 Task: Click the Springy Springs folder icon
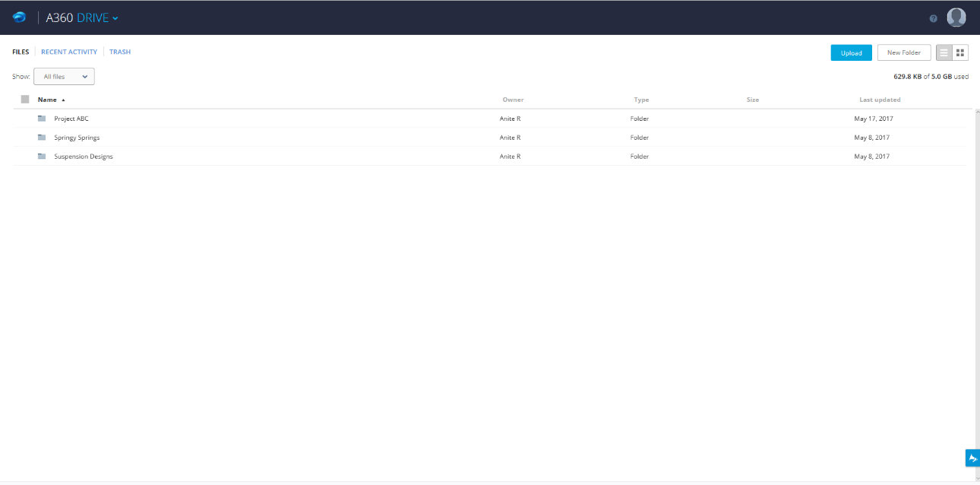click(x=42, y=138)
